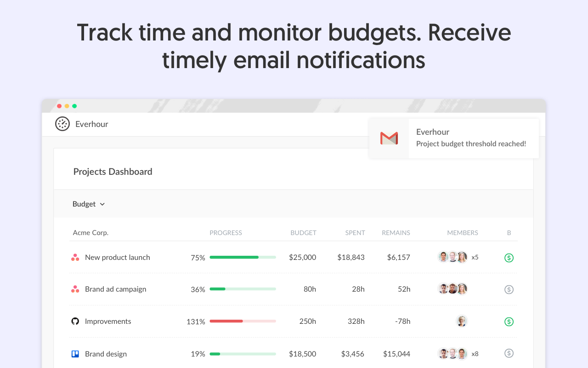Toggle the green dollar icon for Improvements
Screen dimensions: 588x368
pyautogui.click(x=509, y=322)
